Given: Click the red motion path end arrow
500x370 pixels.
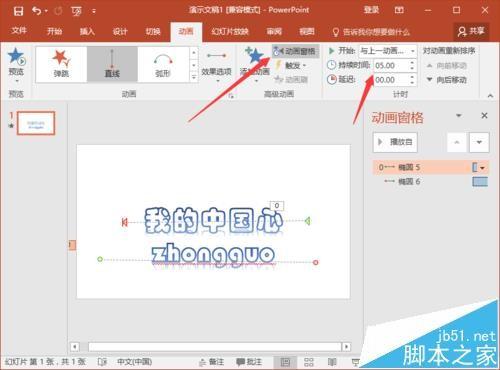Looking at the screenshot, I should point(124,222).
